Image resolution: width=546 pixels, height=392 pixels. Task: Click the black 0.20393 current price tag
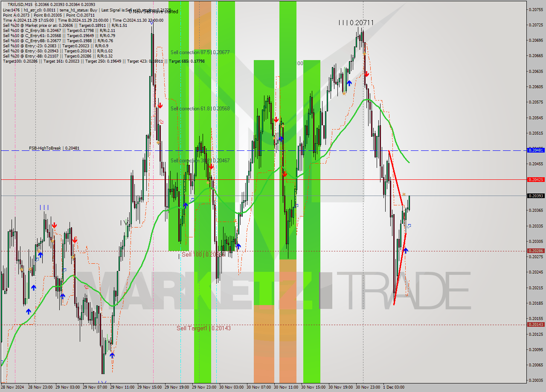click(x=536, y=196)
